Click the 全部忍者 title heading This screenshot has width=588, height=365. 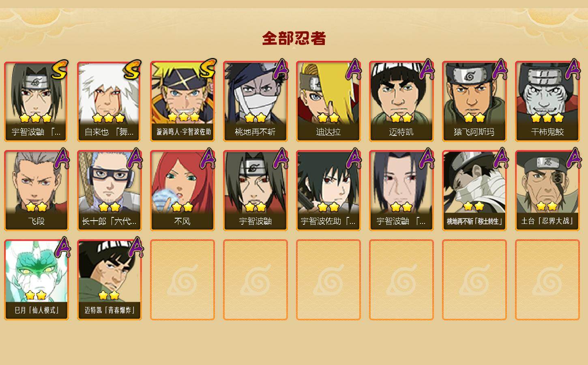point(294,38)
